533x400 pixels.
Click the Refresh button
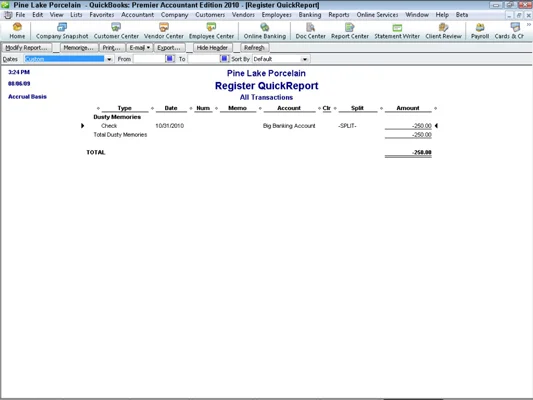[254, 48]
